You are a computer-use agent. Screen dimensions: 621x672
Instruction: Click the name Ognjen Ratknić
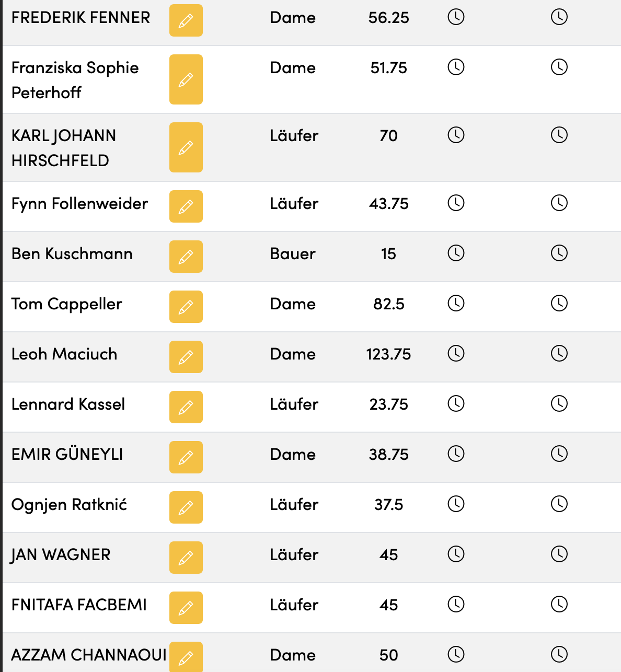pos(69,505)
